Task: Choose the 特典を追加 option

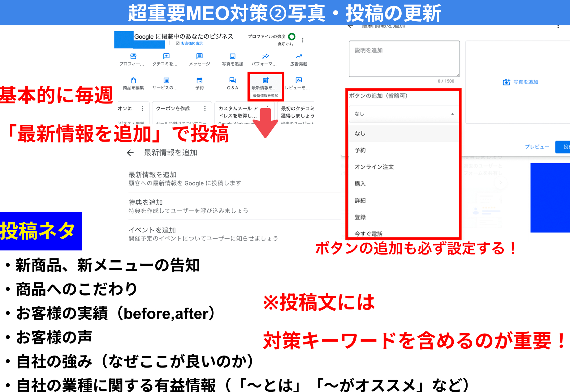Action: click(x=234, y=206)
